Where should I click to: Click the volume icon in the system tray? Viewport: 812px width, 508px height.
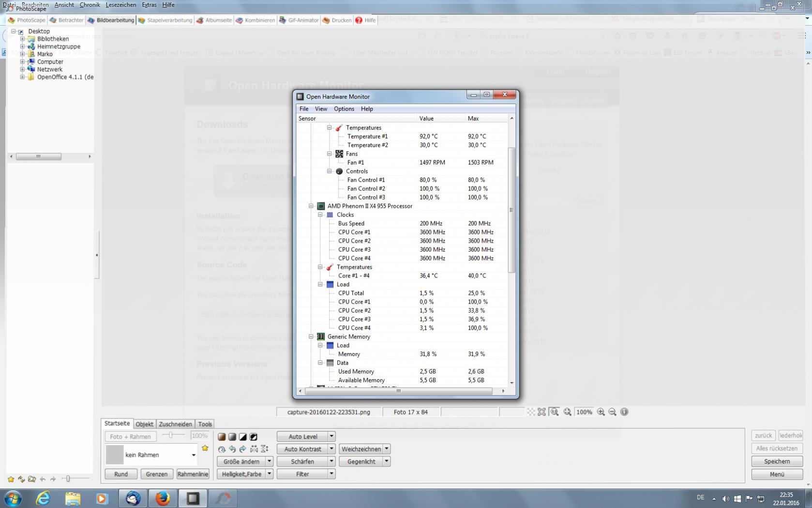(725, 498)
